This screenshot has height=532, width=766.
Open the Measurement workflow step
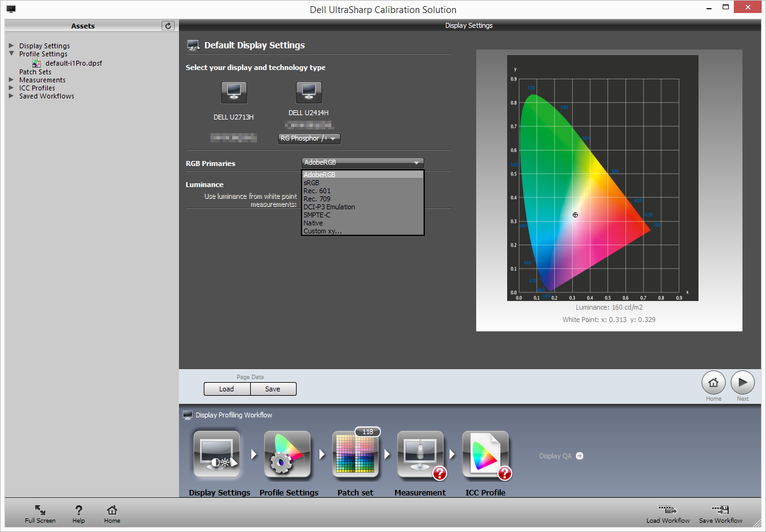[420, 455]
